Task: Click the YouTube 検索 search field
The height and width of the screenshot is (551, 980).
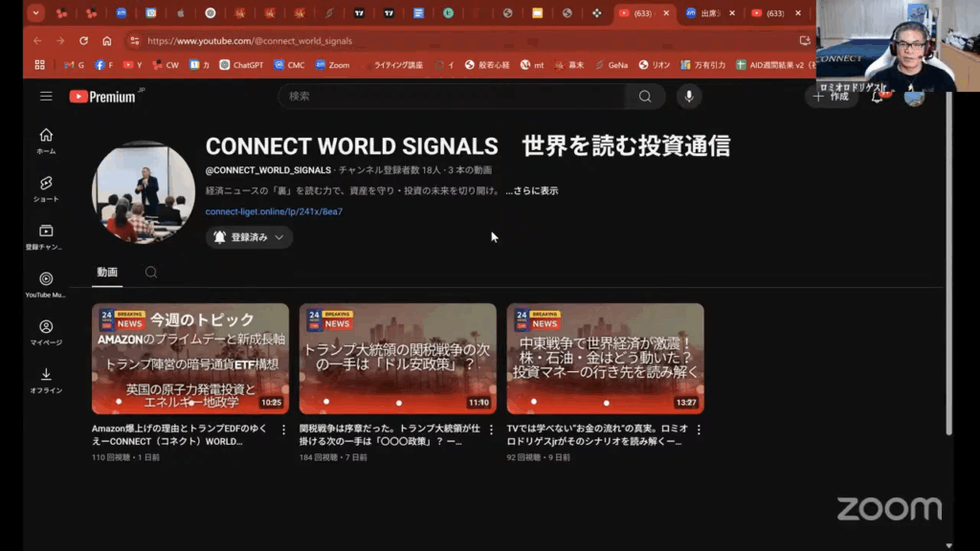Action: pos(452,97)
